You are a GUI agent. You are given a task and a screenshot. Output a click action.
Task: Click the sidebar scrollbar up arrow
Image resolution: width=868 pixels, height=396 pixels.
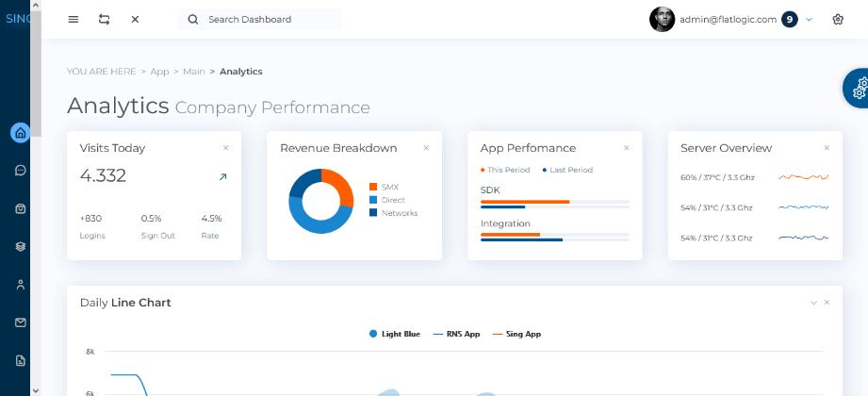pyautogui.click(x=36, y=5)
